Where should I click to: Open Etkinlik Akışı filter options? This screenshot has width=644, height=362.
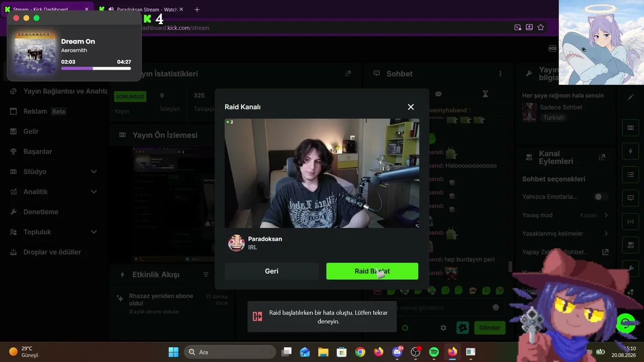(206, 275)
